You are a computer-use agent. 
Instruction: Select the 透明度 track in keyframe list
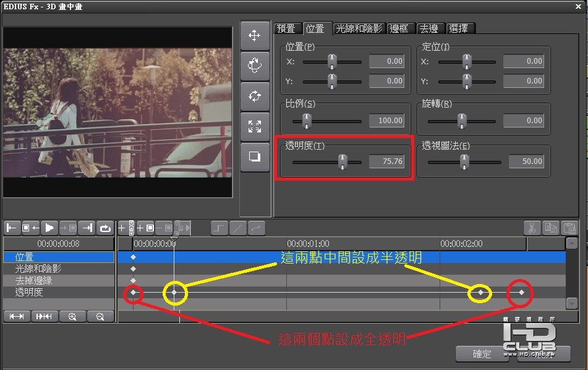click(59, 292)
